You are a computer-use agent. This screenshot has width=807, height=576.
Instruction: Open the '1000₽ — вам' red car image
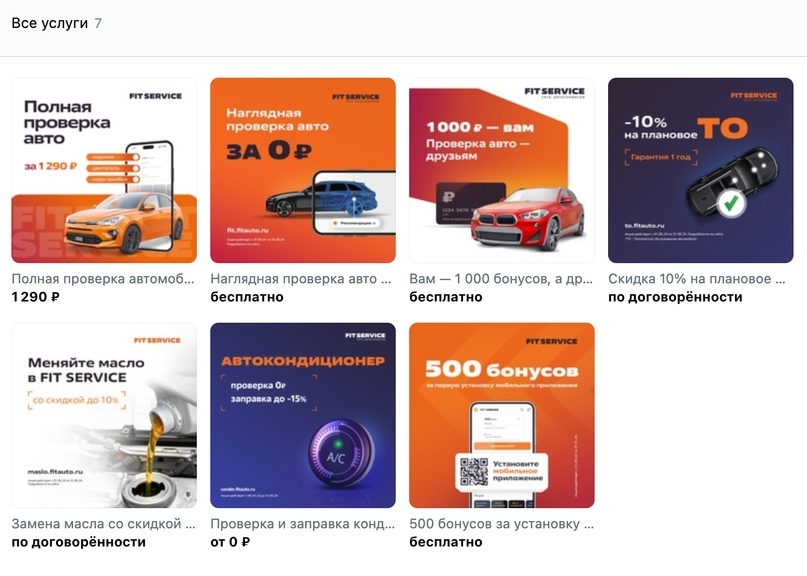(502, 170)
